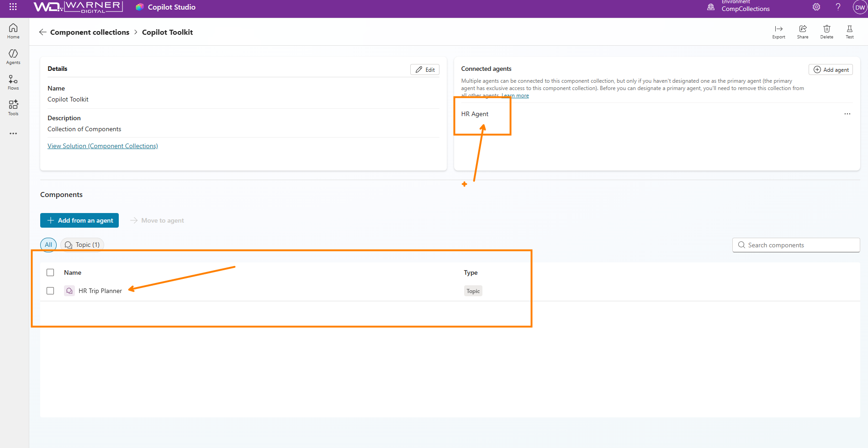Delete the component collection
This screenshot has height=448, width=868.
pyautogui.click(x=826, y=32)
